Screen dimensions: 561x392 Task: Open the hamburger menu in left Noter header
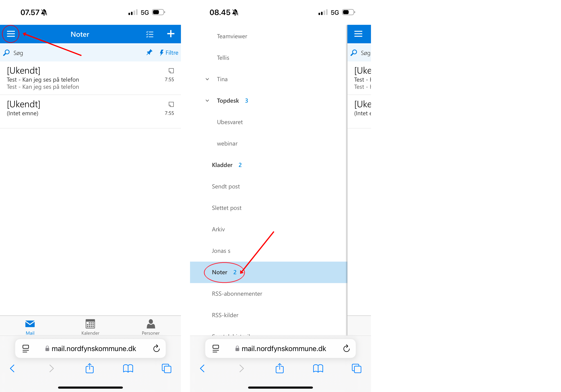pyautogui.click(x=11, y=34)
